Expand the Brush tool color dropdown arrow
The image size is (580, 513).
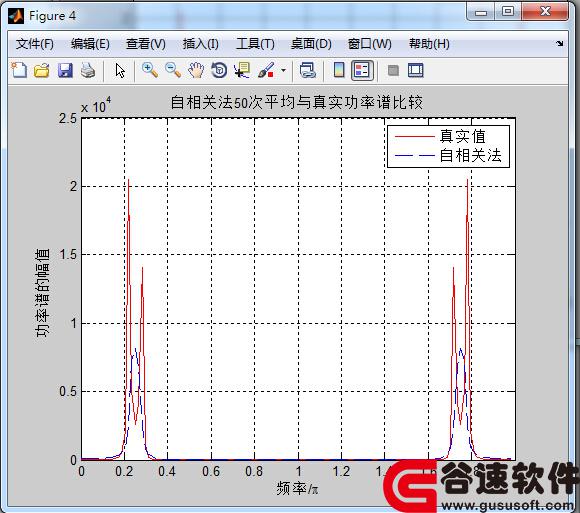pos(283,70)
